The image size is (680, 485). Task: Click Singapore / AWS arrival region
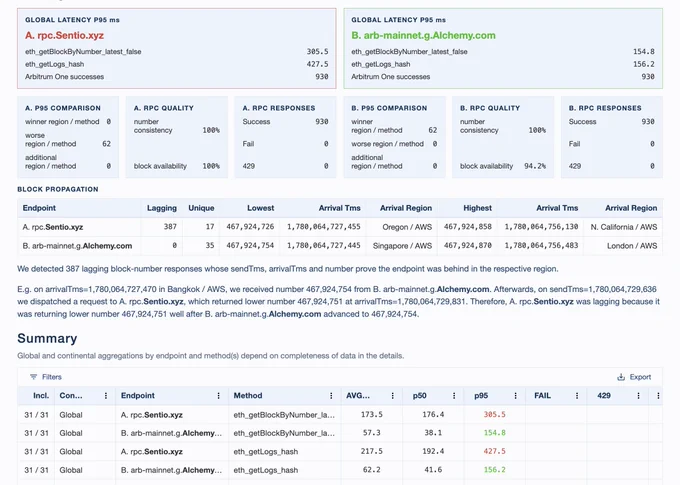tap(402, 246)
